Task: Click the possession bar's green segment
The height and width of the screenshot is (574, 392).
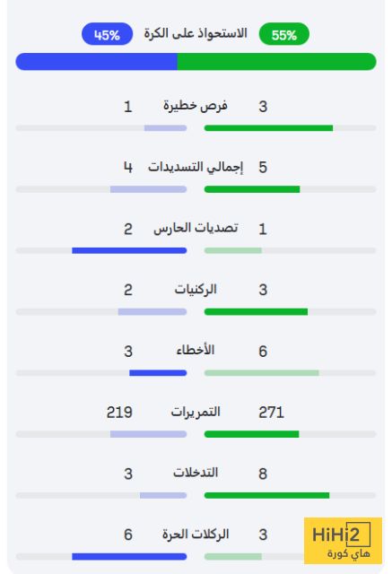Action: (276, 62)
